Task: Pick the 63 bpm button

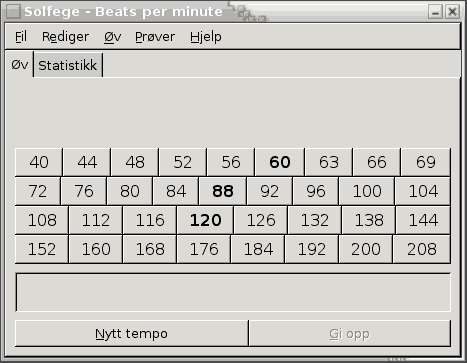Action: click(329, 162)
